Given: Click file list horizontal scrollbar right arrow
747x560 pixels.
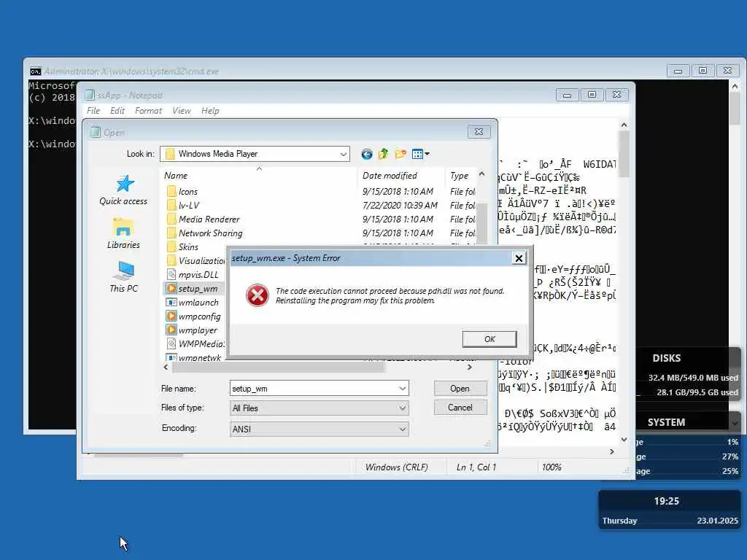Looking at the screenshot, I should [470, 367].
